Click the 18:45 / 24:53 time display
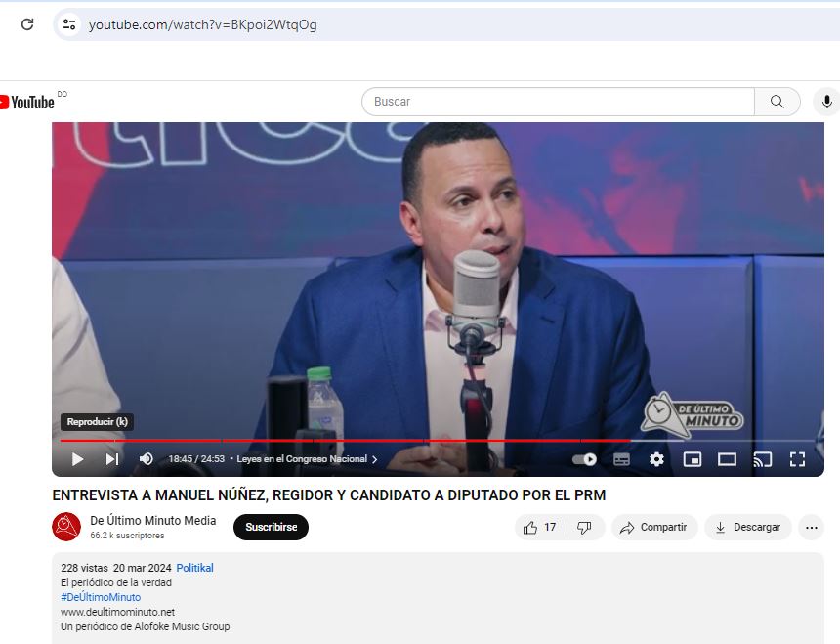This screenshot has height=644, width=840. coord(196,459)
